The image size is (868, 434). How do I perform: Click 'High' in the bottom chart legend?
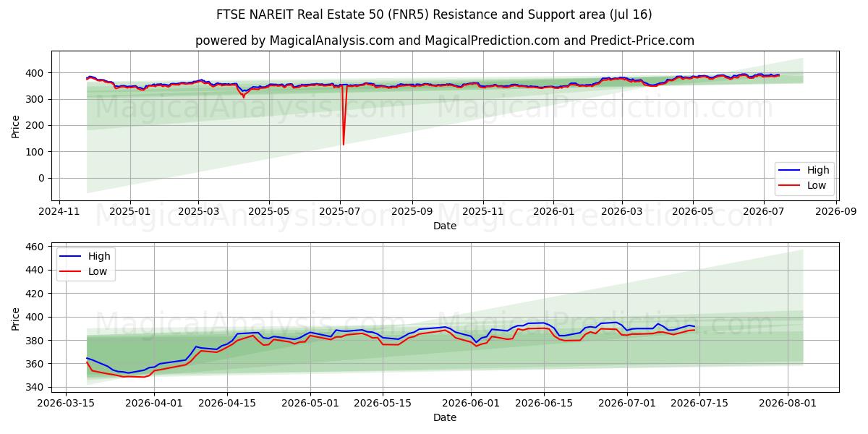click(x=99, y=256)
